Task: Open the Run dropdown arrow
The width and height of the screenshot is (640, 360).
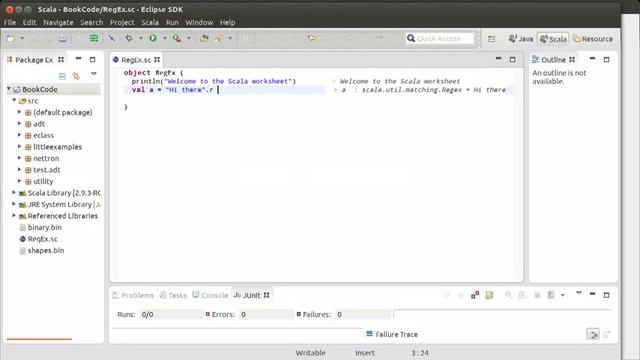Action: click(164, 38)
